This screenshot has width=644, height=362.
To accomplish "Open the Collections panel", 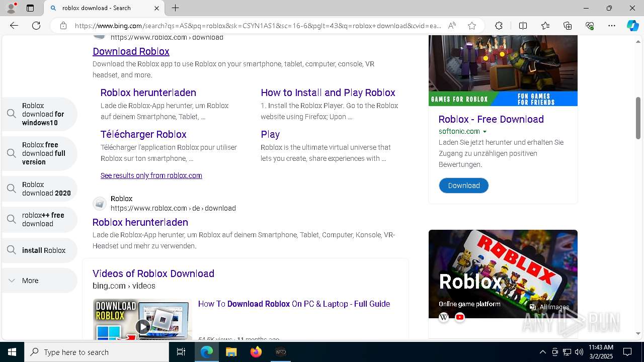I will pos(568,26).
